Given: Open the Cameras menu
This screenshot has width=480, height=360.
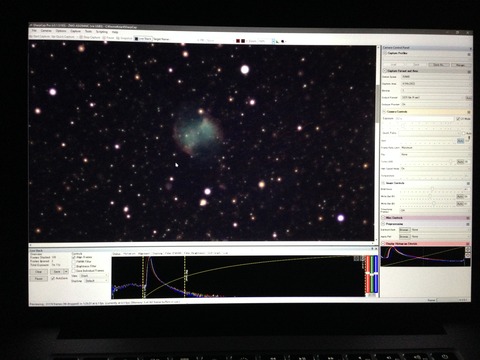Looking at the screenshot, I should click(46, 31).
